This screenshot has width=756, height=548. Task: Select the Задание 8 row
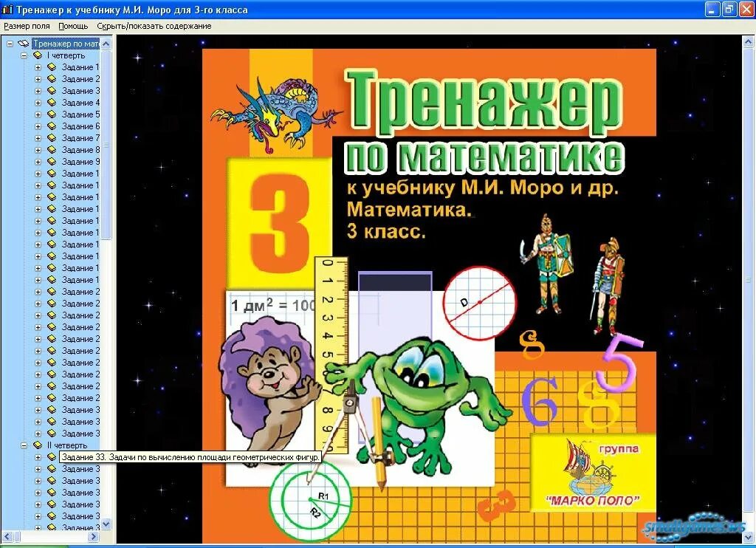click(x=80, y=150)
